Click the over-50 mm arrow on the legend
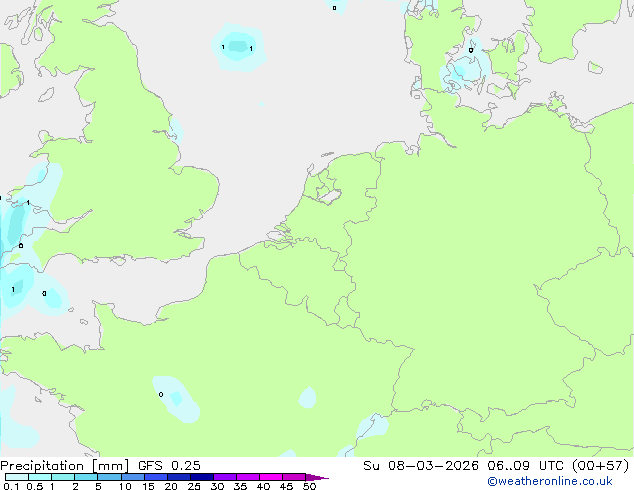The height and width of the screenshot is (490, 634). [x=317, y=477]
